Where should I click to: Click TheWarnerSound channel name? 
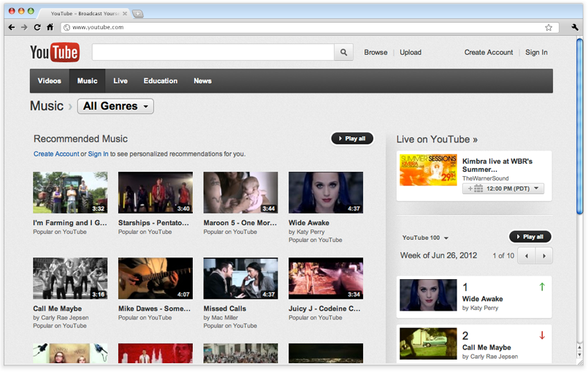485,178
